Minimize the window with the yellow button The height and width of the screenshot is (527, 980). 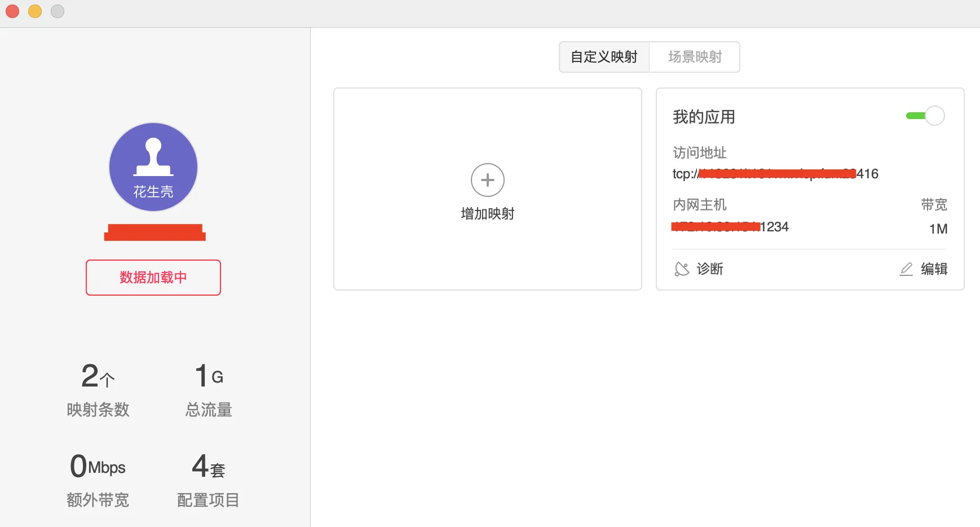point(35,11)
